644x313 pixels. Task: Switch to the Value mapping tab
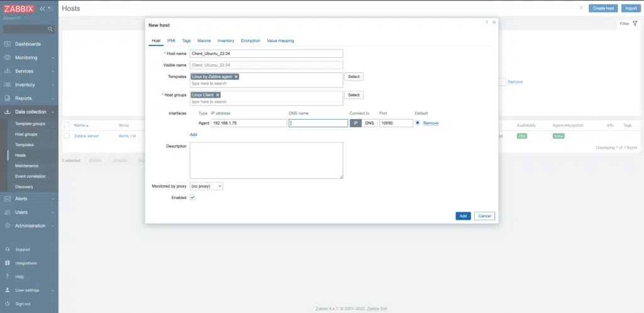coord(280,41)
